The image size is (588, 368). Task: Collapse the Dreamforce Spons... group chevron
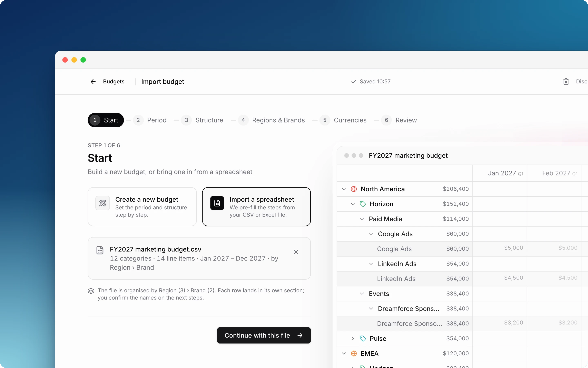[x=371, y=309]
